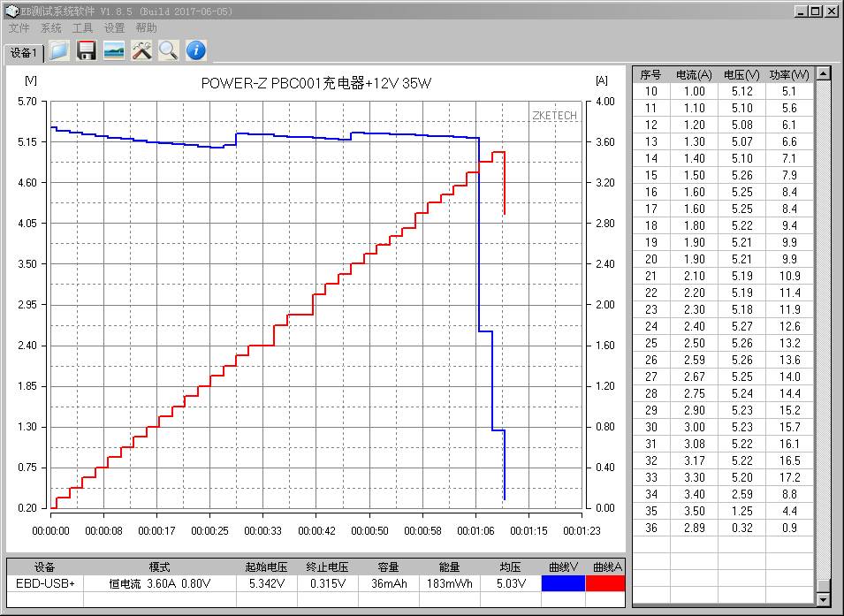The width and height of the screenshot is (844, 616).
Task: Click the chart title POWER-Z PBC001充电器+12V 35W
Action: click(316, 83)
